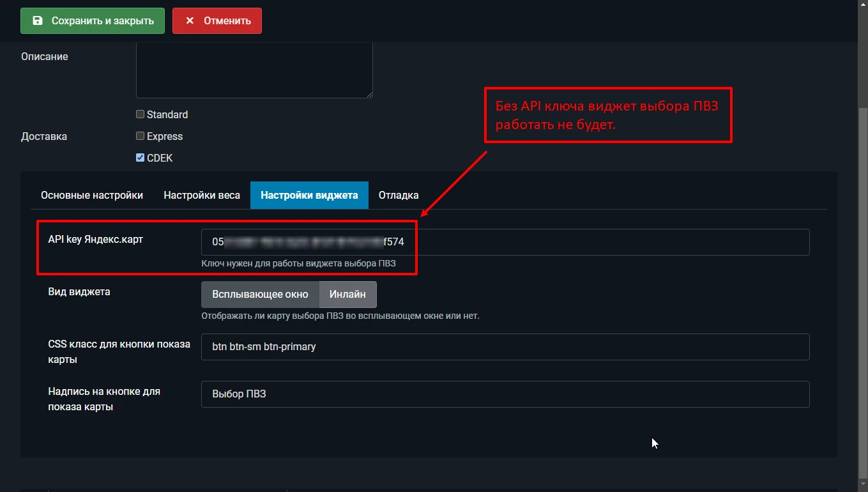Click the X icon on Отменить

pyautogui.click(x=190, y=20)
